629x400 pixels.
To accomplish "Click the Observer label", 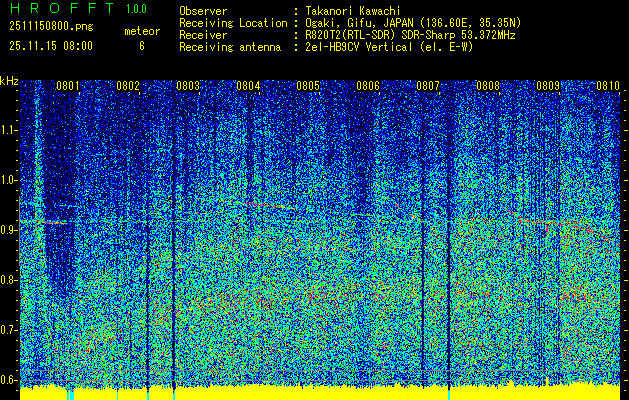I will click(203, 11).
